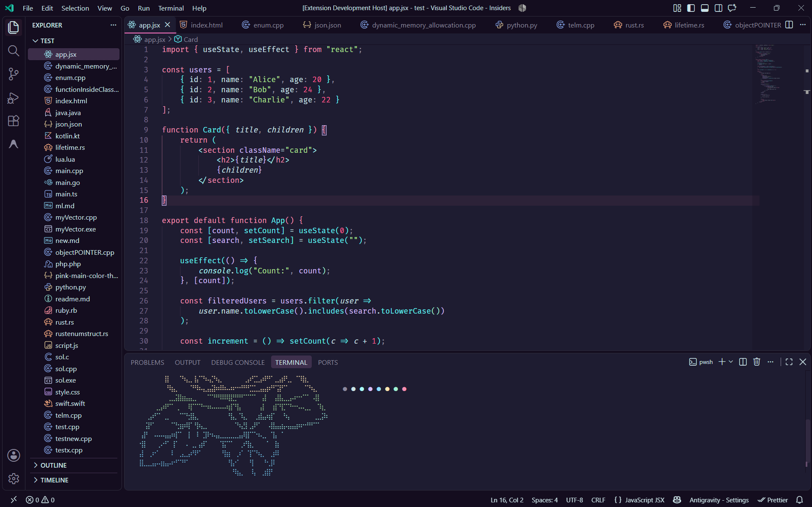Open python.py in the file explorer
The image size is (812, 507).
(70, 287)
